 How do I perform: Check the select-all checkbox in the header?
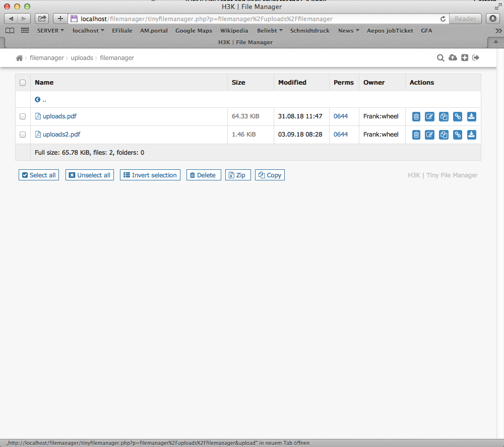22,82
